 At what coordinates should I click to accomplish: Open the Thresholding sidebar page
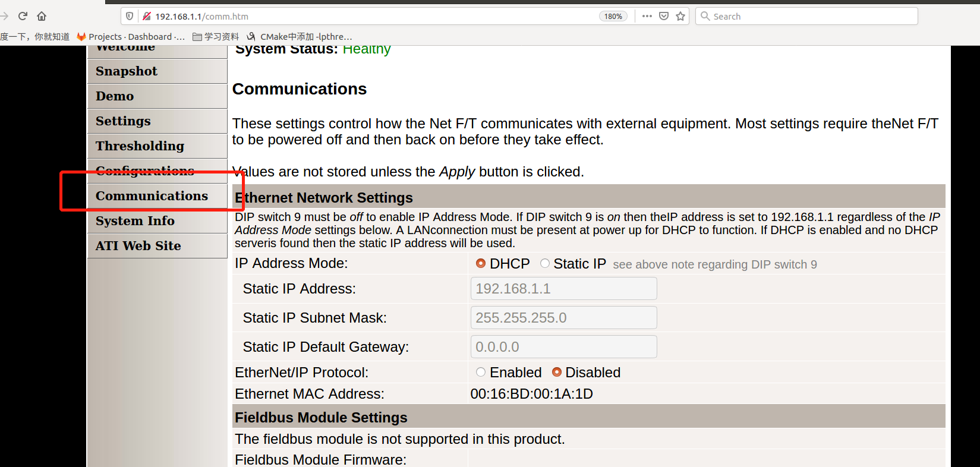(140, 146)
